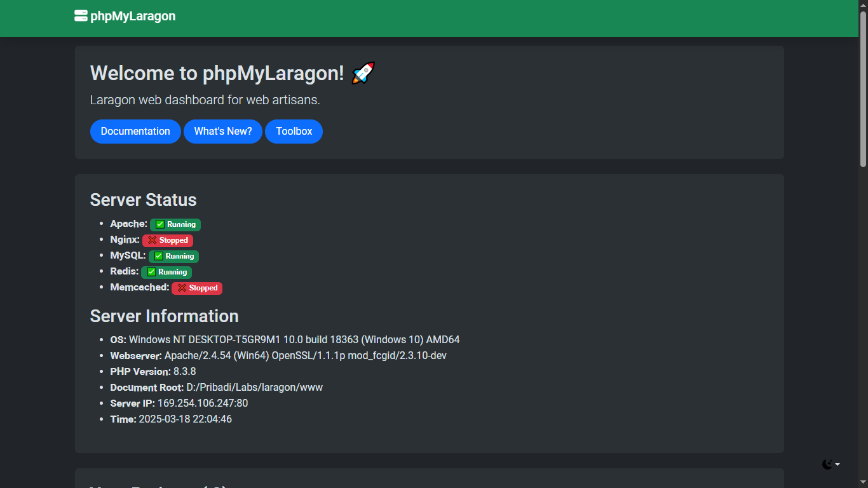
Task: Expand the theme switcher dropdown caret
Action: tap(837, 464)
